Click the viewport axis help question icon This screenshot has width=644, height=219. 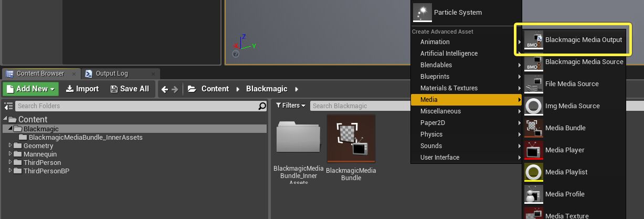click(x=236, y=54)
